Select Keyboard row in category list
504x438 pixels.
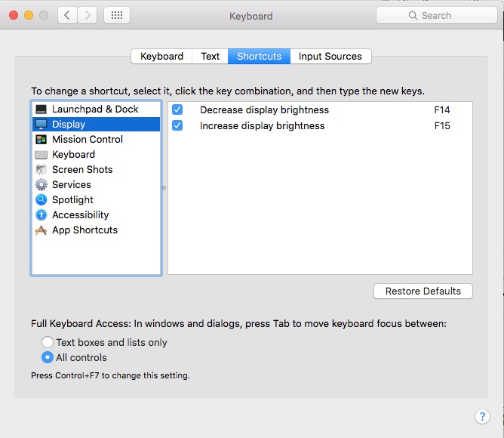point(96,155)
